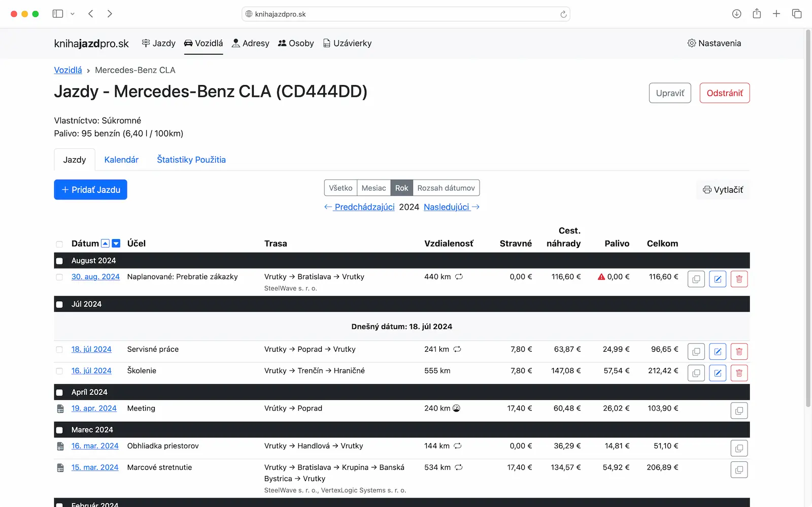This screenshot has height=507, width=812.
Task: Open Vozidlá breadcrumb link
Action: tap(68, 70)
